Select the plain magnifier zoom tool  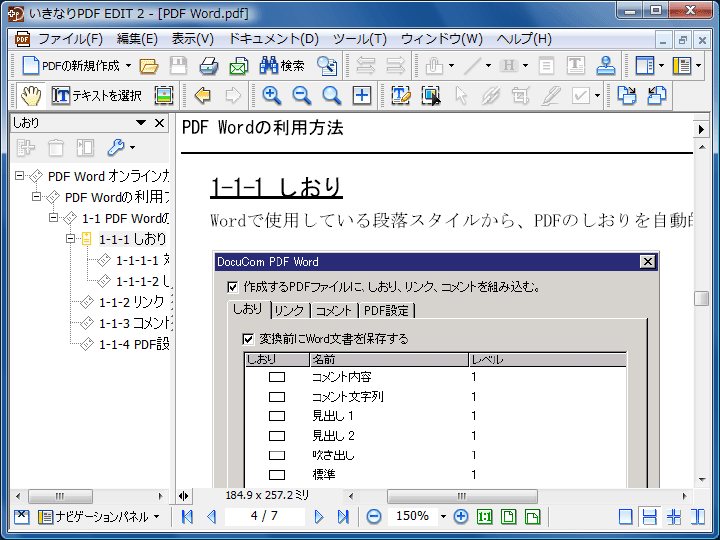pos(332,96)
